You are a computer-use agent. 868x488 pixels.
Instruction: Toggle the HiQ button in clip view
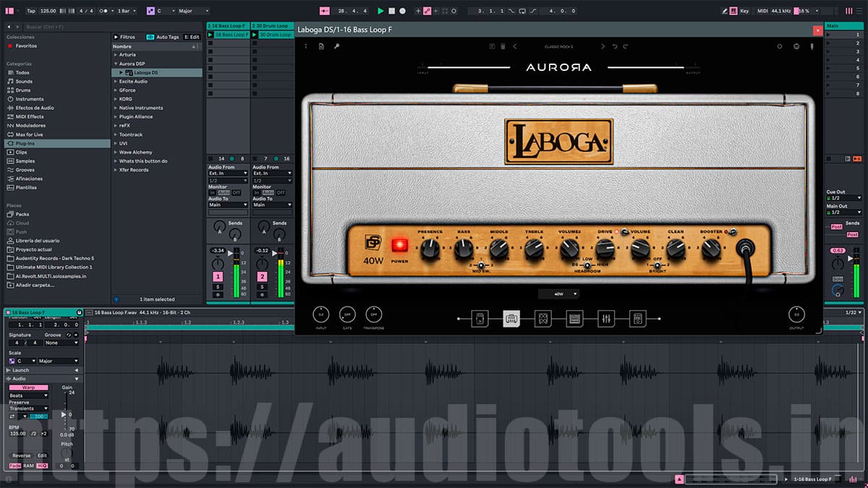click(42, 466)
